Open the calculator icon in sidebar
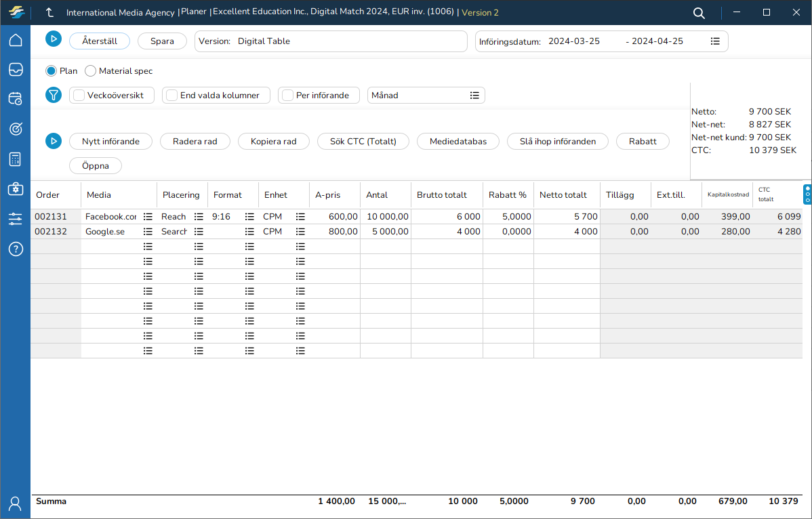 [x=15, y=159]
